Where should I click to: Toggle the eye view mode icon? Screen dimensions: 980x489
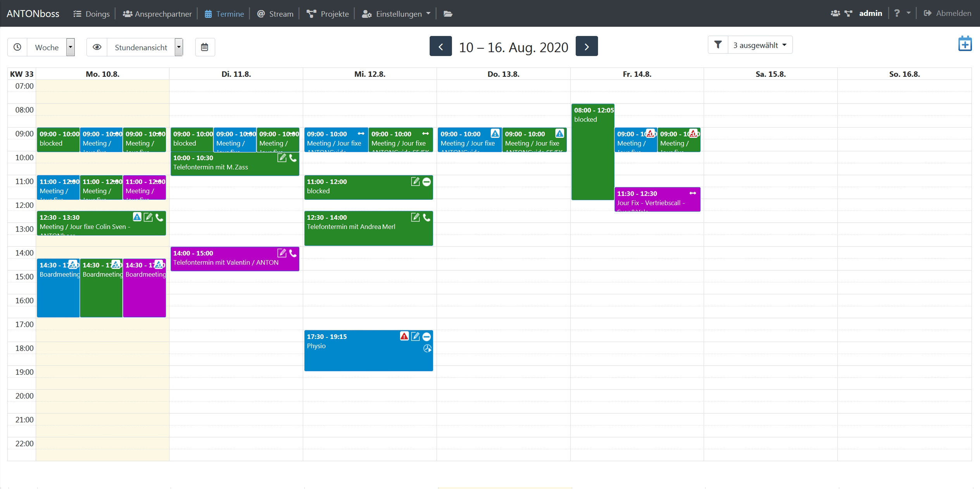click(97, 47)
